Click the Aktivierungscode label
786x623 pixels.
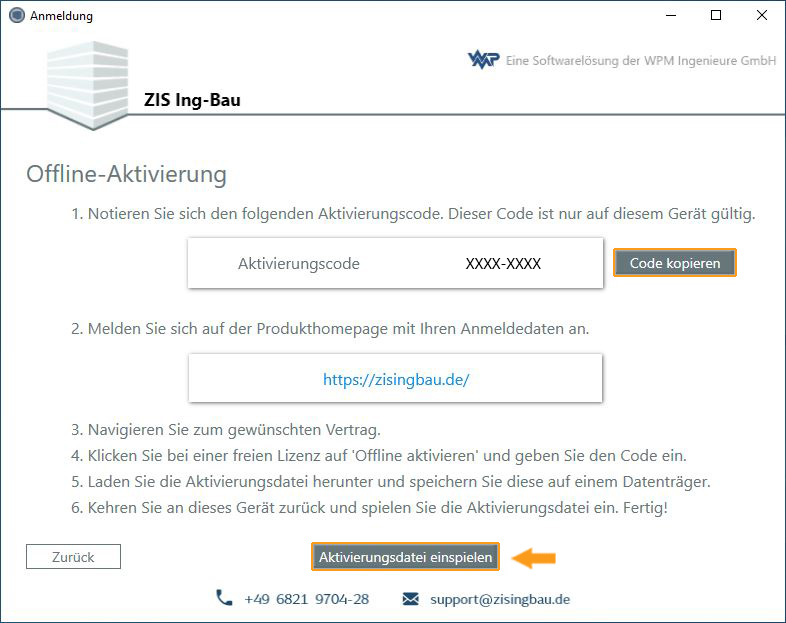click(x=299, y=264)
